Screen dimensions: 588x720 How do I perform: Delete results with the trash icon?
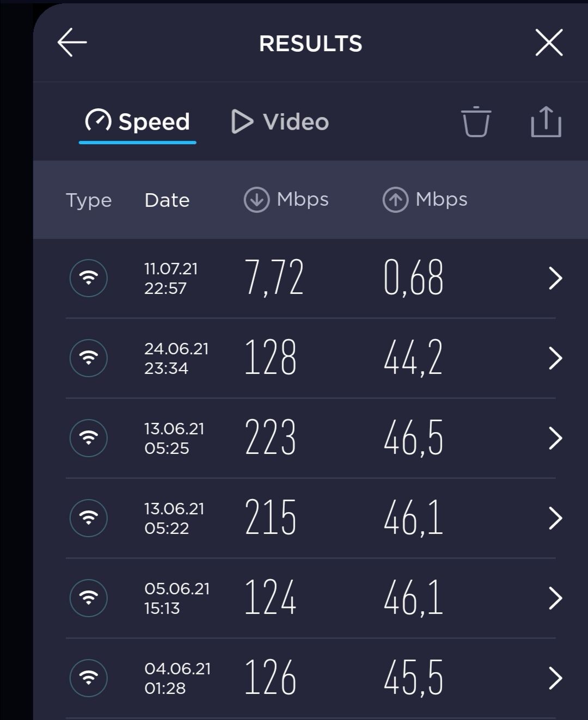tap(476, 121)
